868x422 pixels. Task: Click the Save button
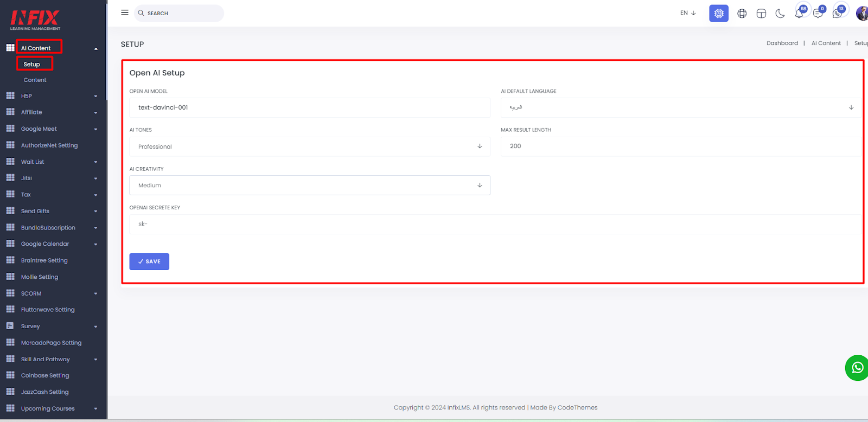tap(149, 261)
